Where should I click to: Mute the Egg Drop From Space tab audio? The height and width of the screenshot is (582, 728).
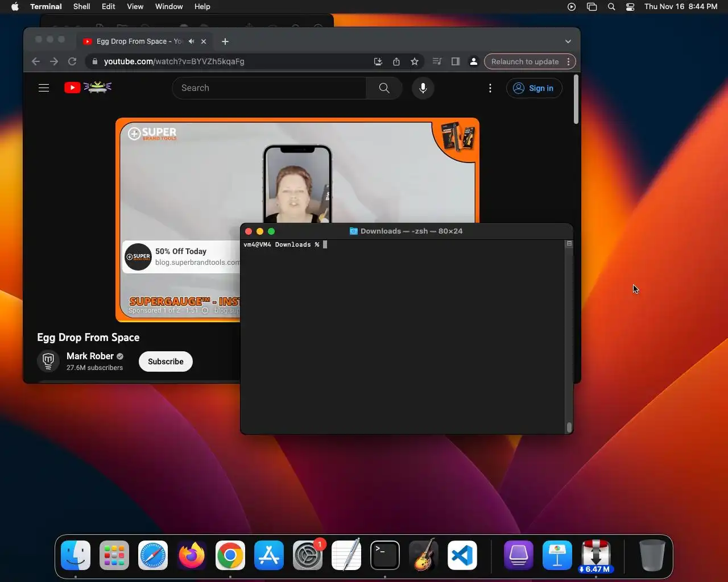pos(192,41)
